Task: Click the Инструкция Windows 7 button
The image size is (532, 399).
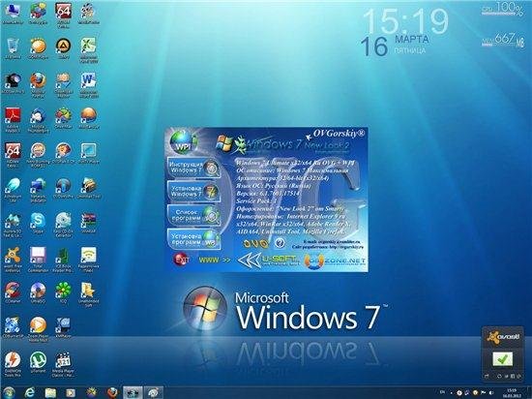Action: (x=193, y=168)
